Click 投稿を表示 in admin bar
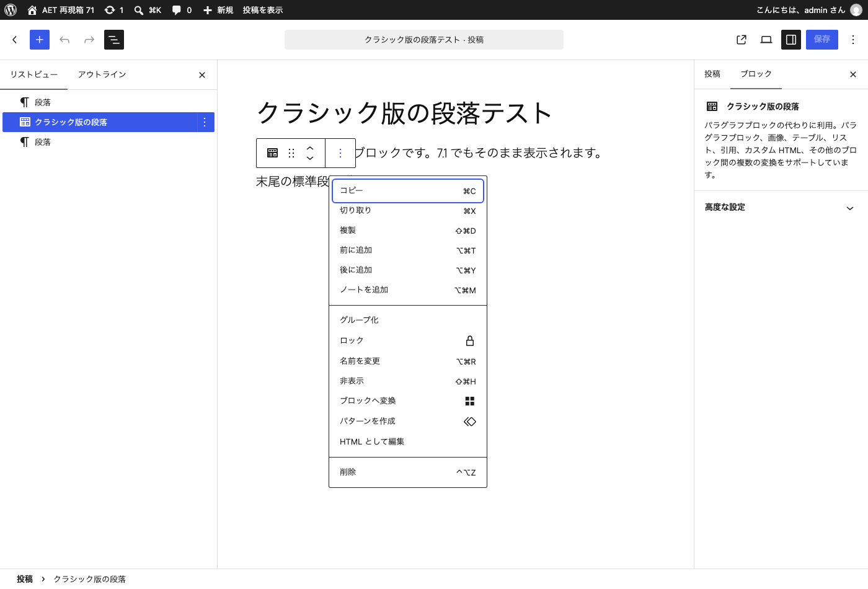The image size is (868, 589). (x=263, y=10)
